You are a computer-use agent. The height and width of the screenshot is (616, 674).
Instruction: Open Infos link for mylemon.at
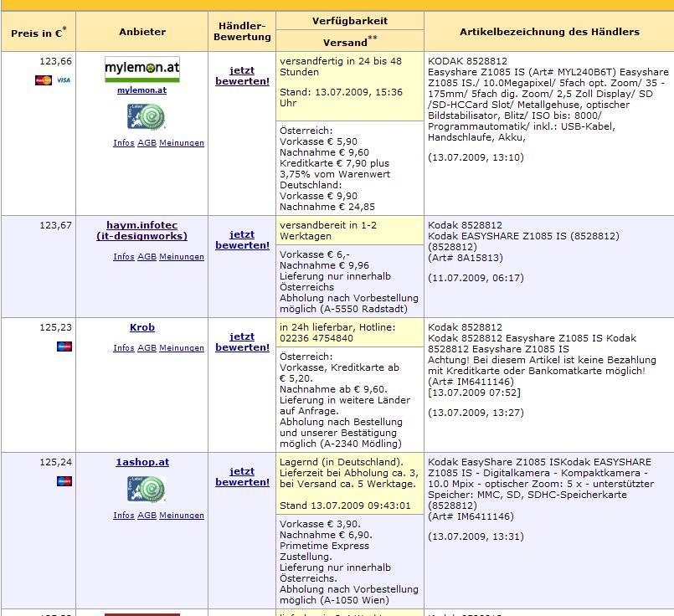pos(124,143)
